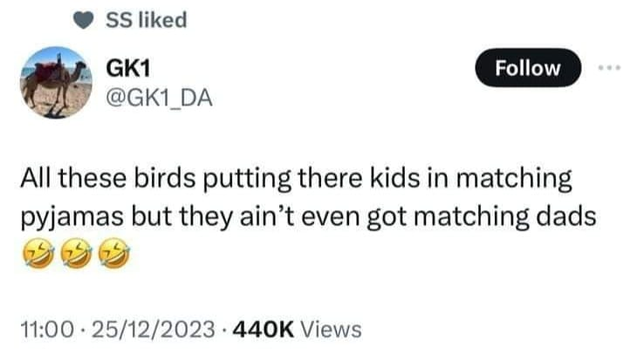This screenshot has width=644, height=360.
Task: Click the SS liked label
Action: (x=146, y=19)
